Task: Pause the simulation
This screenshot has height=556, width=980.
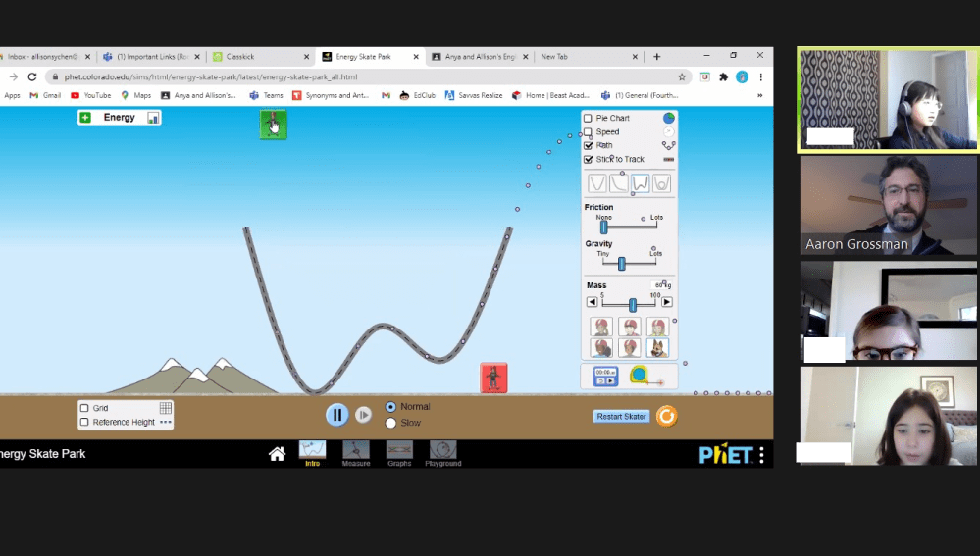Action: click(336, 415)
